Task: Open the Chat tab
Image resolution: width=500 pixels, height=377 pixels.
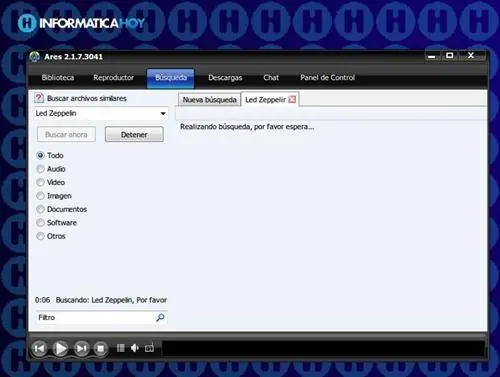Action: click(x=271, y=78)
